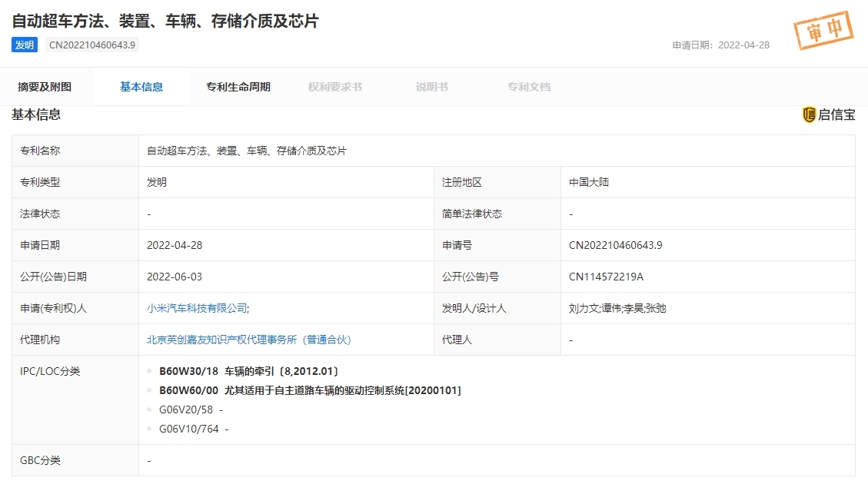Click the 注册地区 value 中国大陆
Screen dimensions: 868x484
coord(589,182)
